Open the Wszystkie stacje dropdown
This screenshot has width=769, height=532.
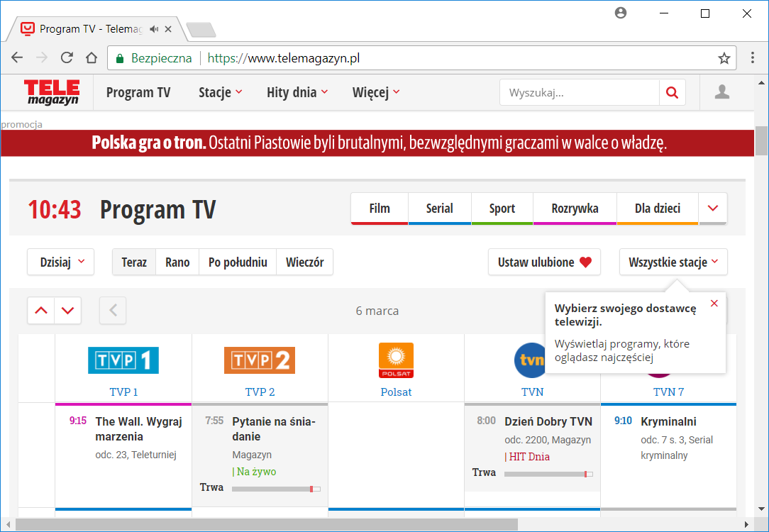click(x=673, y=262)
